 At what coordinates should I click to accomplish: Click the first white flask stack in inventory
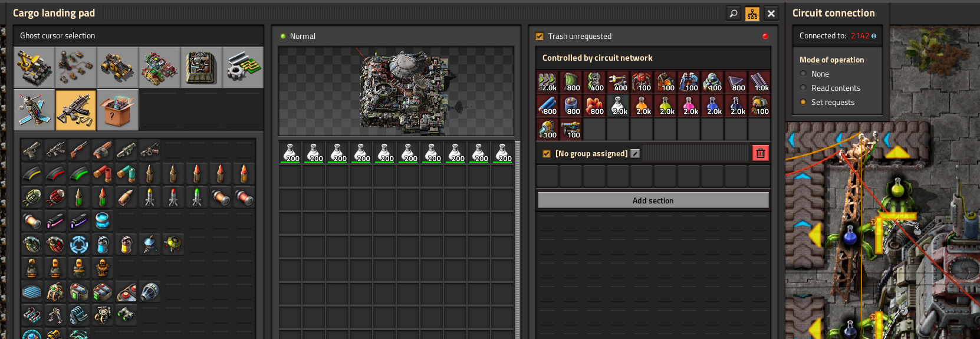pyautogui.click(x=290, y=153)
